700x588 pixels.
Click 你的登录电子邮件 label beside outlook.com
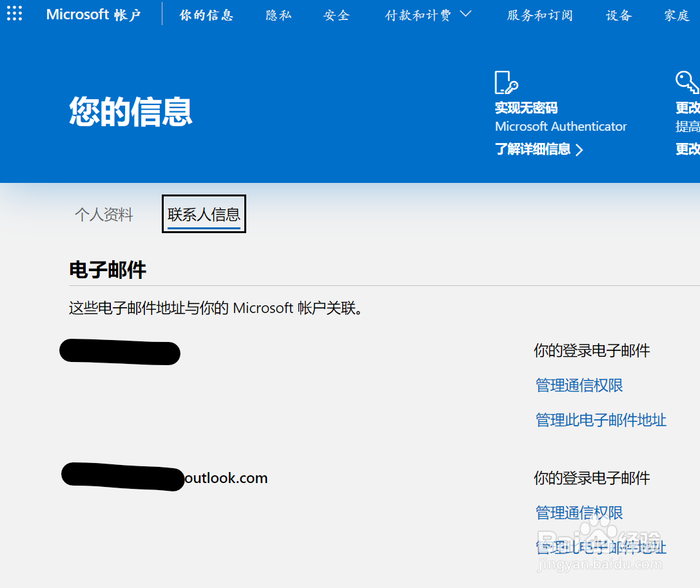(x=592, y=478)
